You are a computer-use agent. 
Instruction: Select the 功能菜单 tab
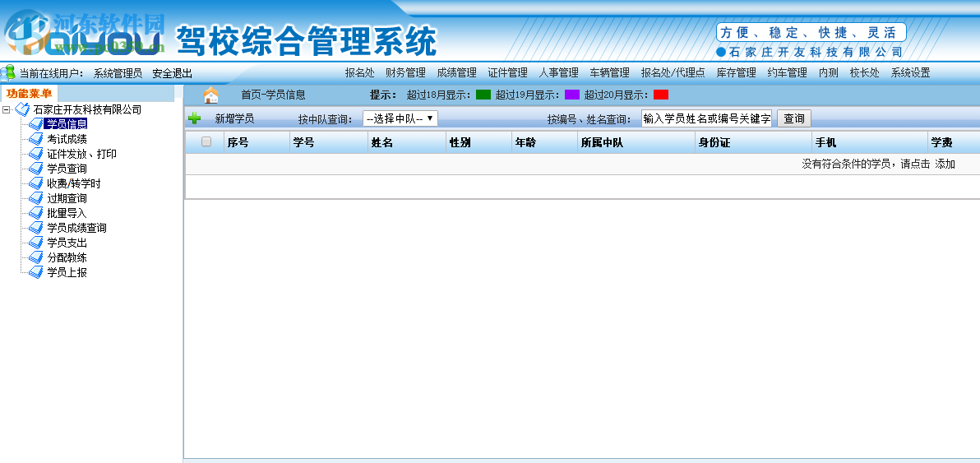point(30,94)
